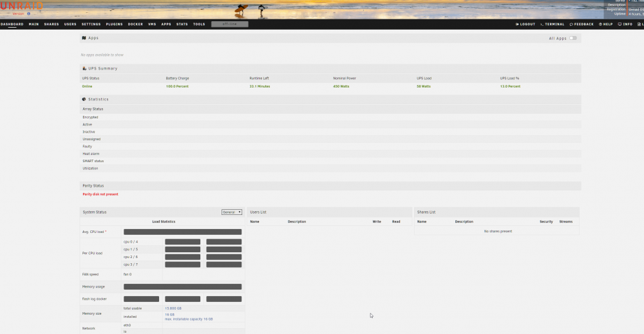The image size is (644, 334).
Task: Click the green 'Online' UPS status
Action: [87, 86]
